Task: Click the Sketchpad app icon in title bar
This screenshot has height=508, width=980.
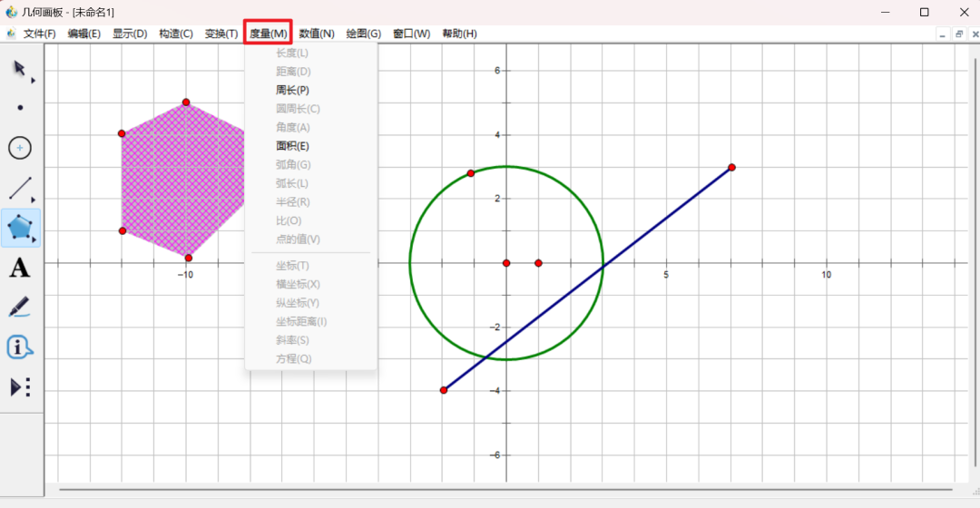Action: coord(11,12)
